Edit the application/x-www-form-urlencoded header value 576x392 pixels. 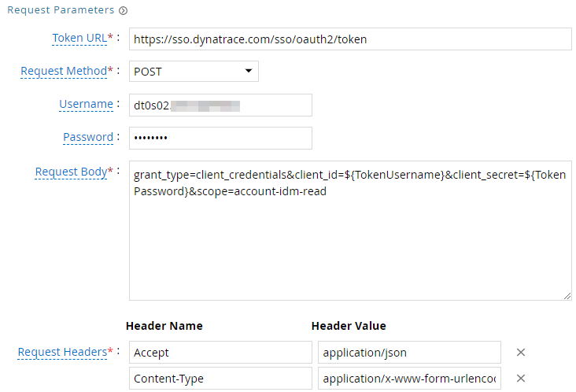(x=409, y=379)
